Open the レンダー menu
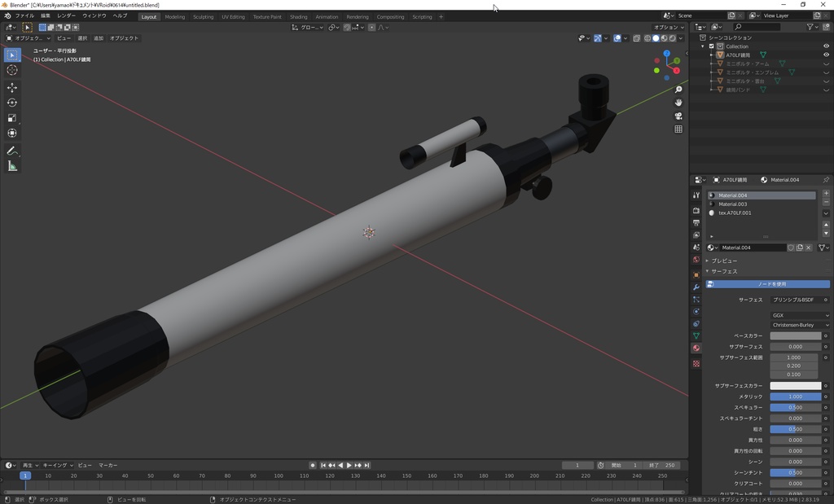This screenshot has height=504, width=834. point(66,16)
